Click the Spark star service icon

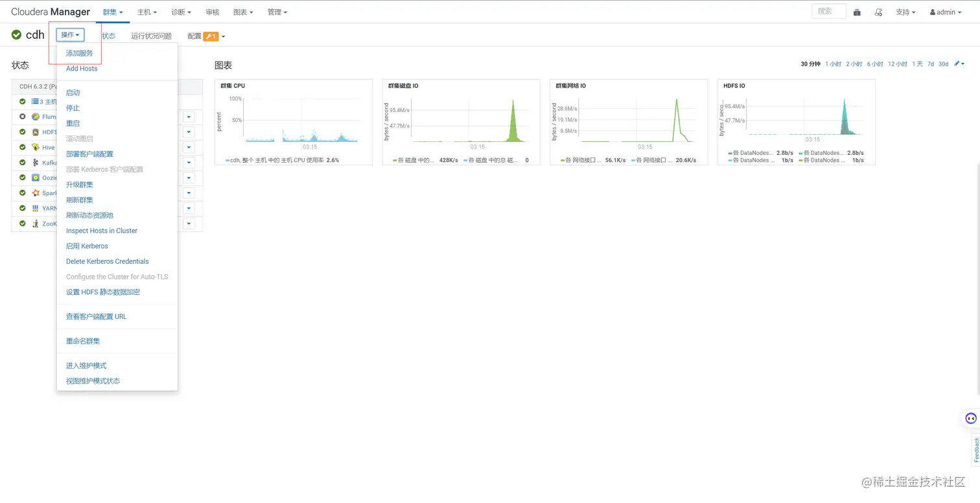point(36,193)
